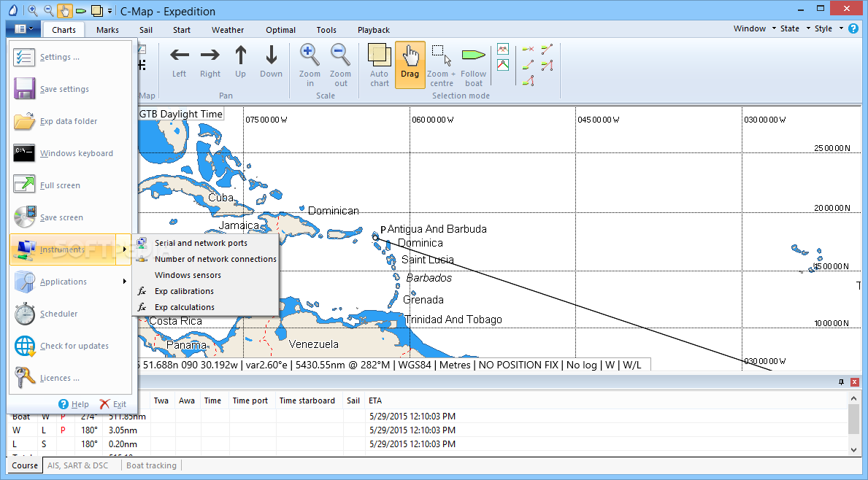Pan chart Down with arrow button
868x480 pixels.
pos(272,62)
